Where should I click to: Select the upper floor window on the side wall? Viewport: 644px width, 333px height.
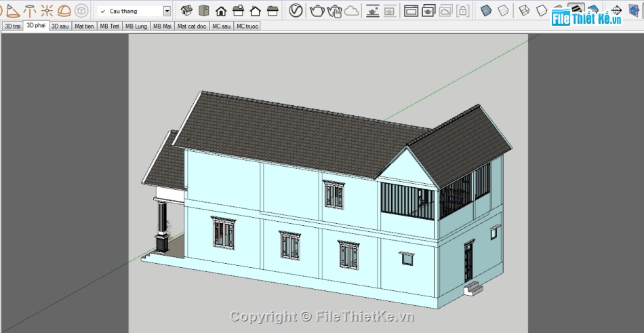pyautogui.click(x=334, y=194)
